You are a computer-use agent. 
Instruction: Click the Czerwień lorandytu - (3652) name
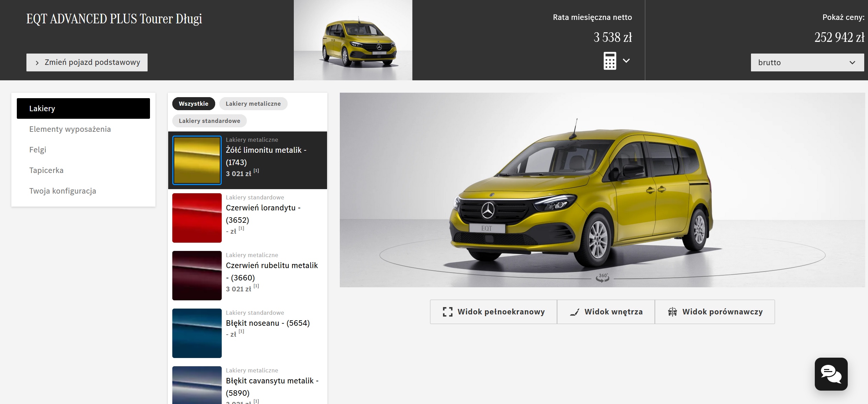point(263,214)
